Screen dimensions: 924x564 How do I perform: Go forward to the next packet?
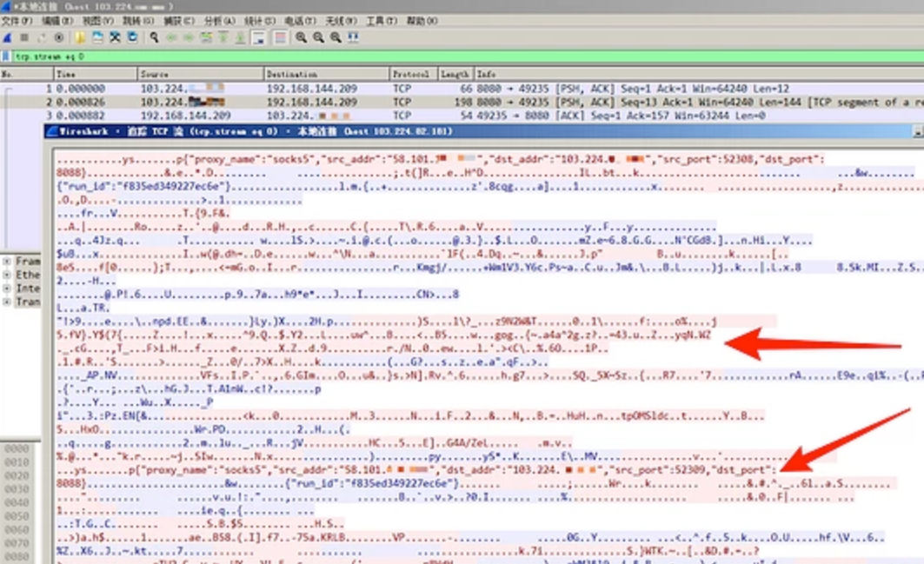(x=189, y=37)
